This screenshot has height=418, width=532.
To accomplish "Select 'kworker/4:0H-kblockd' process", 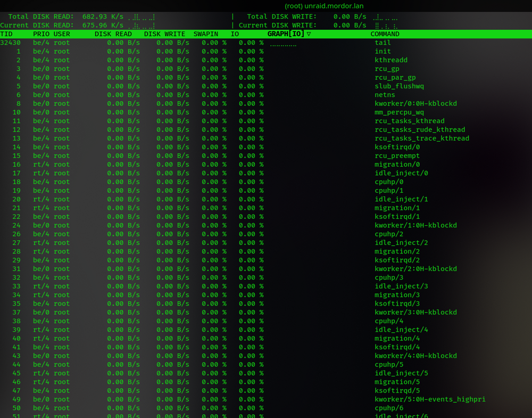I will click(x=416, y=356).
